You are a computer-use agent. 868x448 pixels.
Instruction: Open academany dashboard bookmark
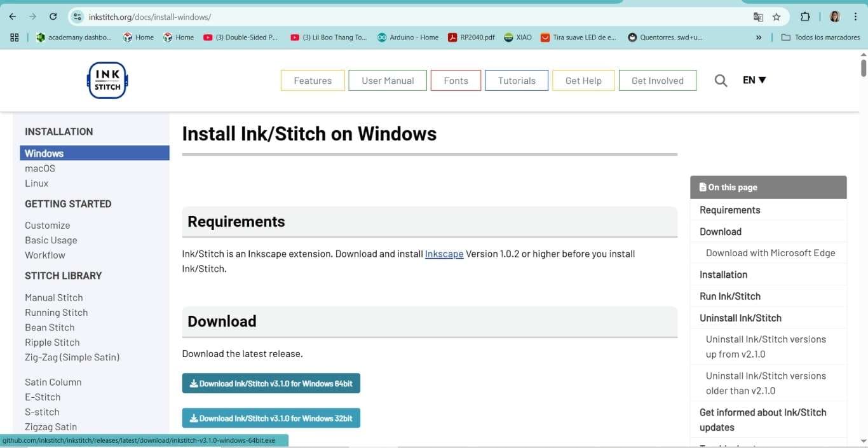[74, 37]
